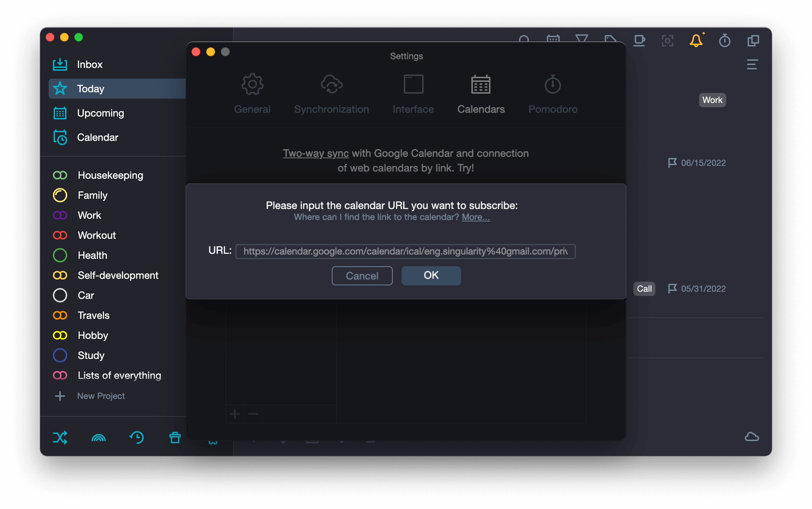The width and height of the screenshot is (812, 509).
Task: Click the pink Lists of everything icon
Action: click(60, 375)
